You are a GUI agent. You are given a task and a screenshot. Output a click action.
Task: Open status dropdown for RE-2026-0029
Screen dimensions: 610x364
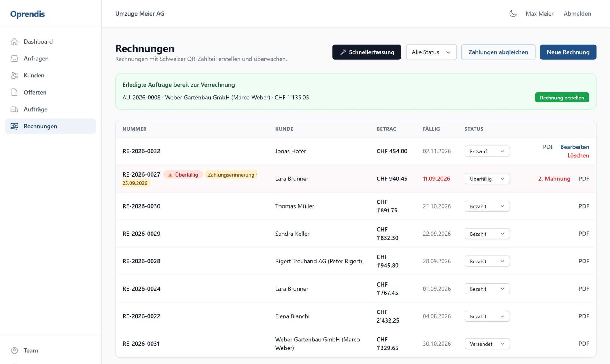pos(487,234)
